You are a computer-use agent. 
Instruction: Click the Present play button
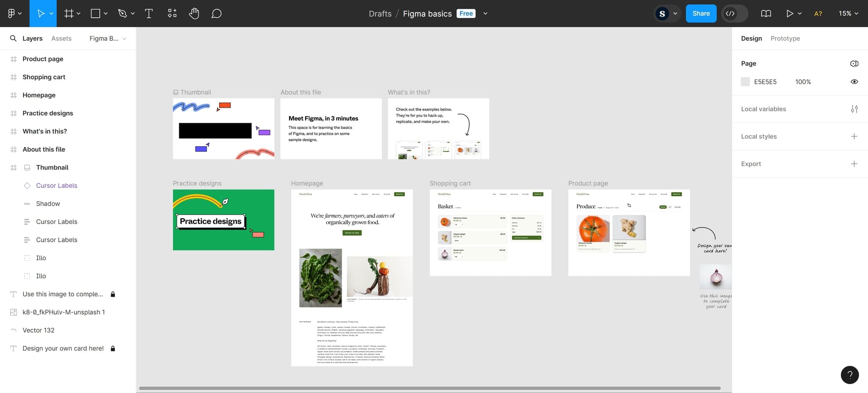click(x=790, y=14)
